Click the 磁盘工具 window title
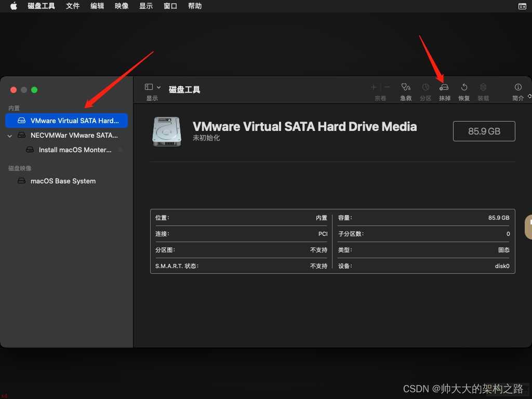532x399 pixels. [x=184, y=89]
